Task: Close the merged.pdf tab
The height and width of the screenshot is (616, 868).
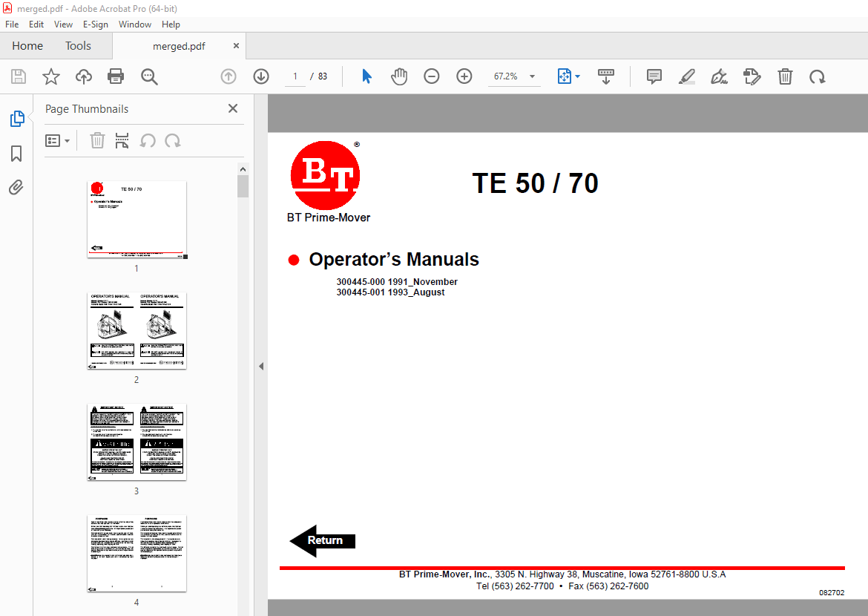Action: pos(237,46)
